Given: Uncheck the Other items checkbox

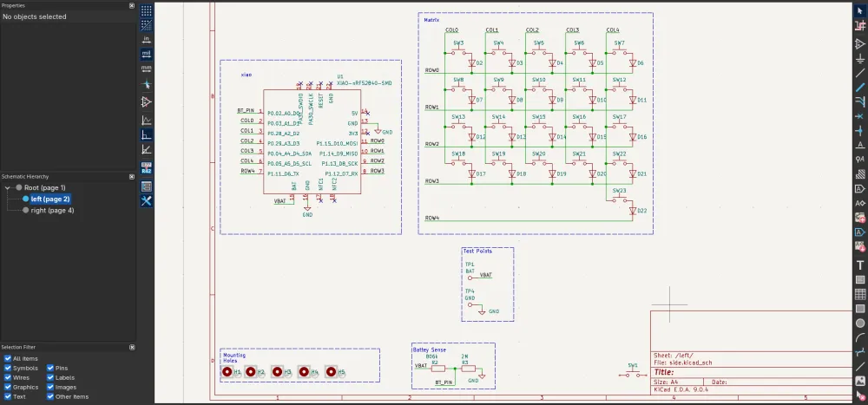Looking at the screenshot, I should coord(50,396).
